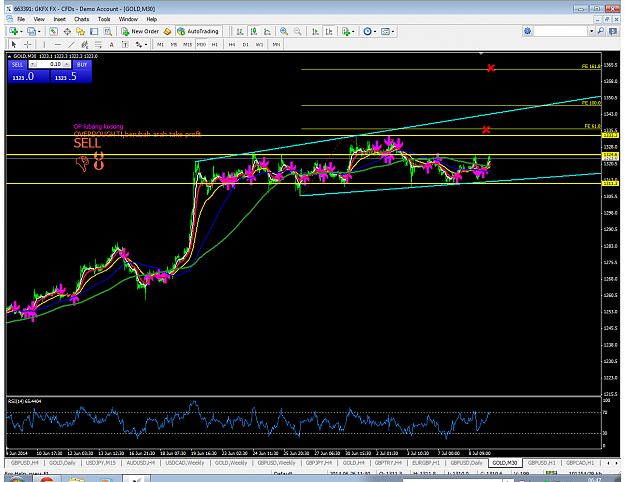Open the Insert menu

[x=59, y=19]
